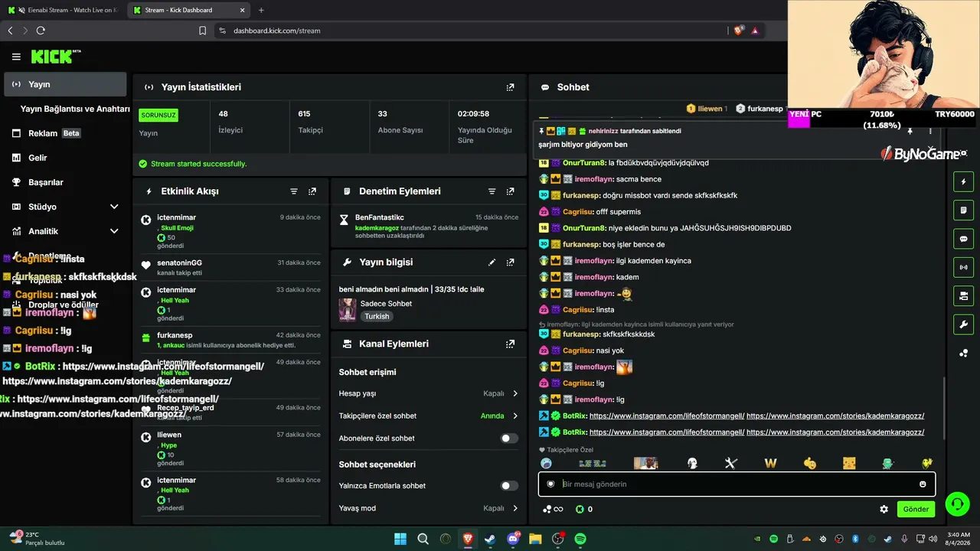
Task: Click the message input field
Action: [x=737, y=484]
